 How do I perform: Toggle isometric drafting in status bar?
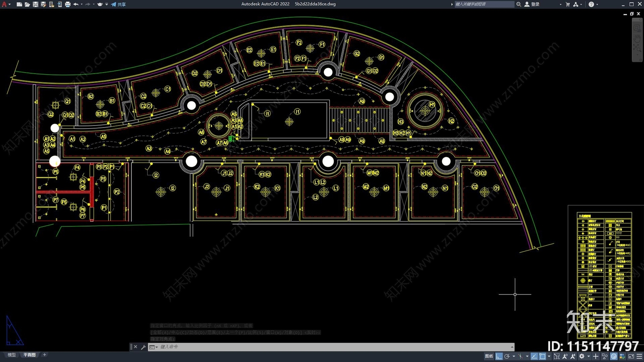[520, 356]
